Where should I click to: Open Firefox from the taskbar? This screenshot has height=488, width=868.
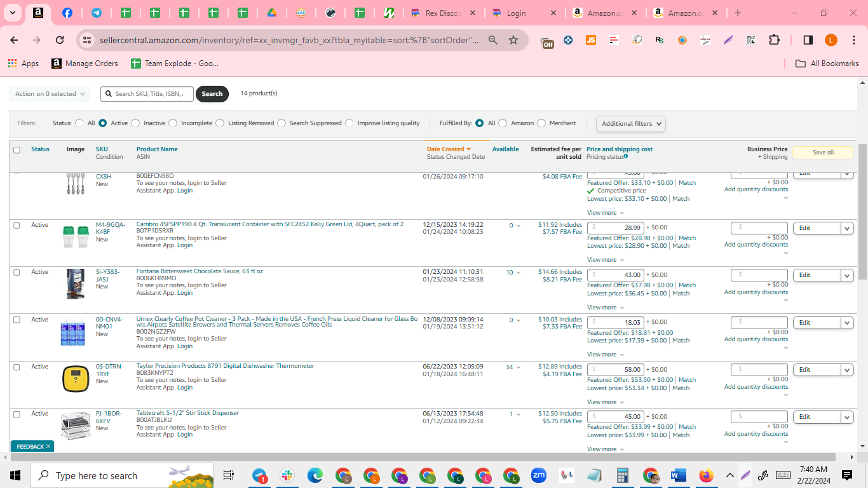coord(706,475)
